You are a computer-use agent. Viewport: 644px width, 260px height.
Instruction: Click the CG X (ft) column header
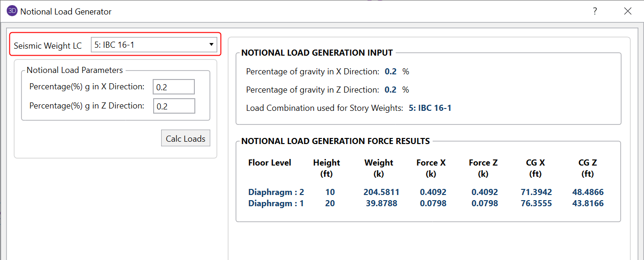tap(535, 168)
